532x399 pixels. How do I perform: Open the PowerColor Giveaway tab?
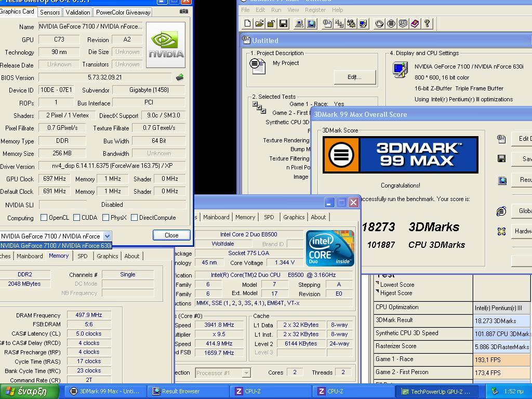point(123,12)
